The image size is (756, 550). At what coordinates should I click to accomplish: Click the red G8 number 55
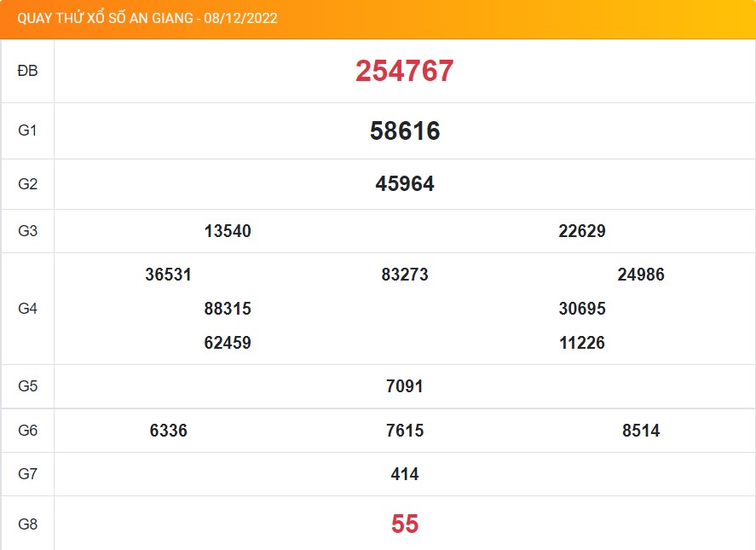404,524
